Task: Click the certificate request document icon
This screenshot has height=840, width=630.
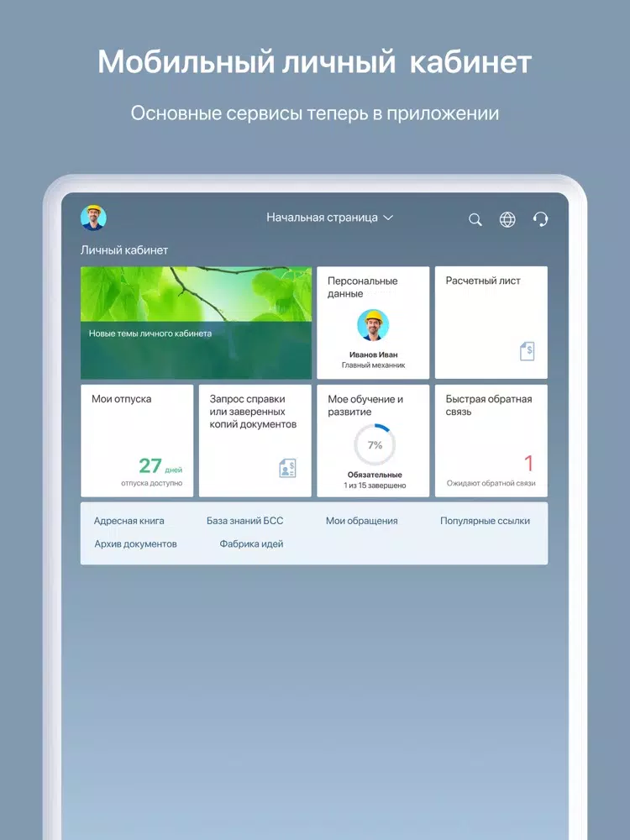Action: point(287,468)
